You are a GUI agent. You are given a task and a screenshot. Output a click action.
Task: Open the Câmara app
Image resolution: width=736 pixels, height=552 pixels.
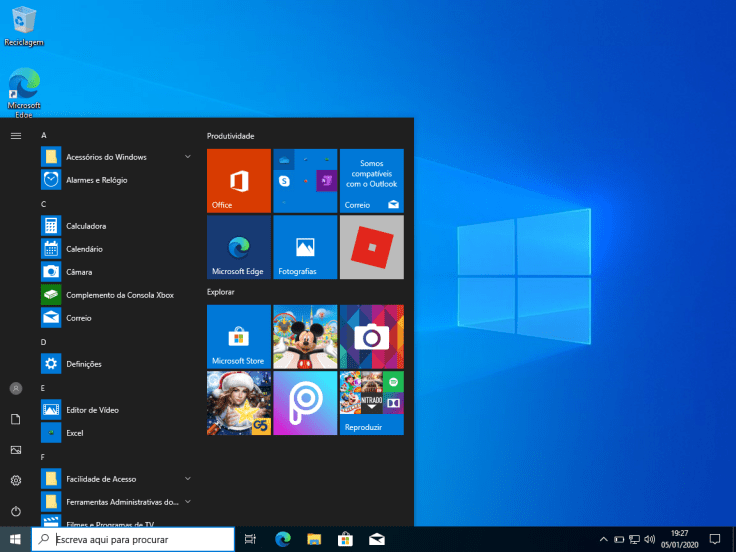pos(79,272)
